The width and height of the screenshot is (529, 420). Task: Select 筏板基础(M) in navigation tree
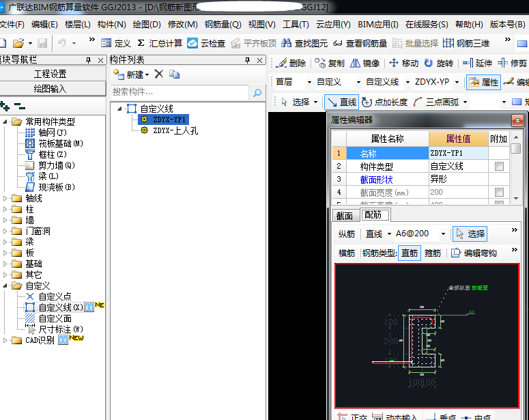(x=60, y=143)
